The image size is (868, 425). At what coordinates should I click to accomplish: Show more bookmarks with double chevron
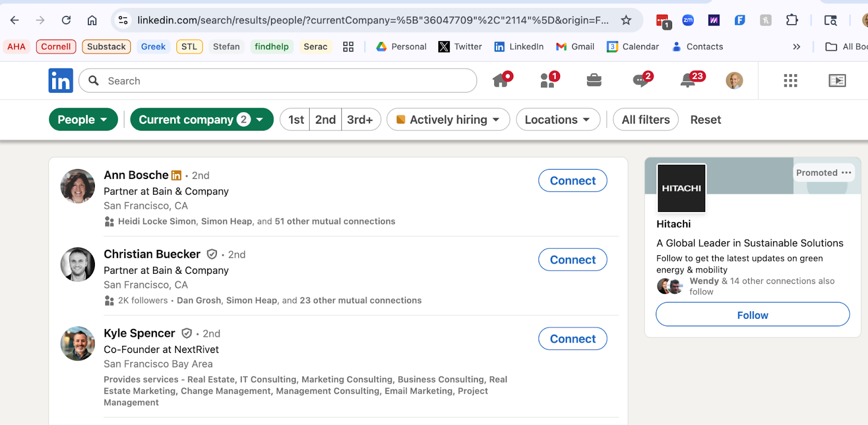pyautogui.click(x=796, y=47)
